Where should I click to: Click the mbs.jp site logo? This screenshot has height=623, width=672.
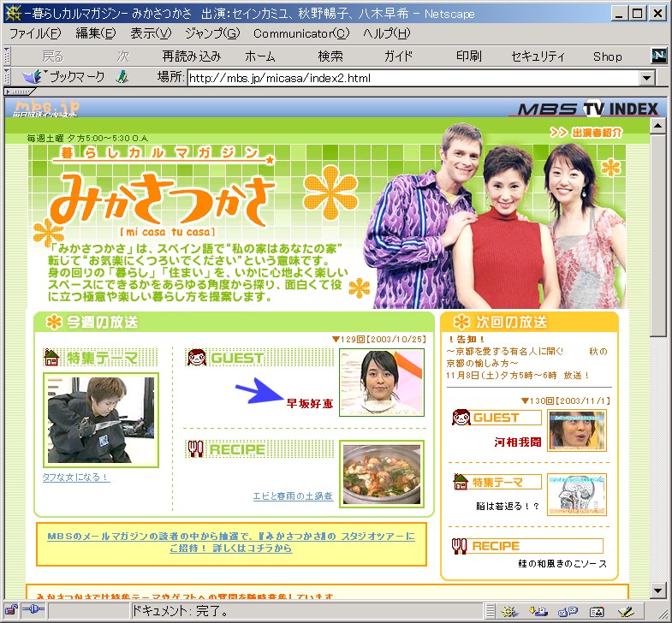46,108
